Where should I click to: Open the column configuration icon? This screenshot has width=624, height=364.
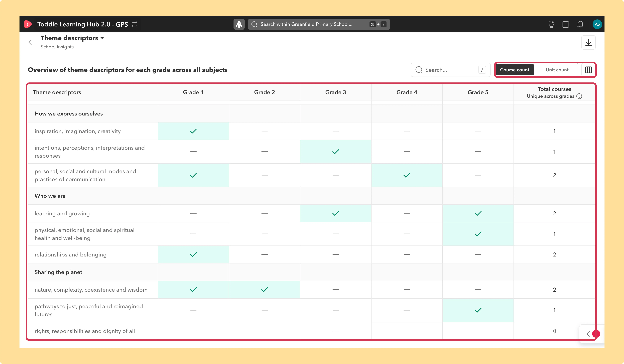[x=588, y=70]
